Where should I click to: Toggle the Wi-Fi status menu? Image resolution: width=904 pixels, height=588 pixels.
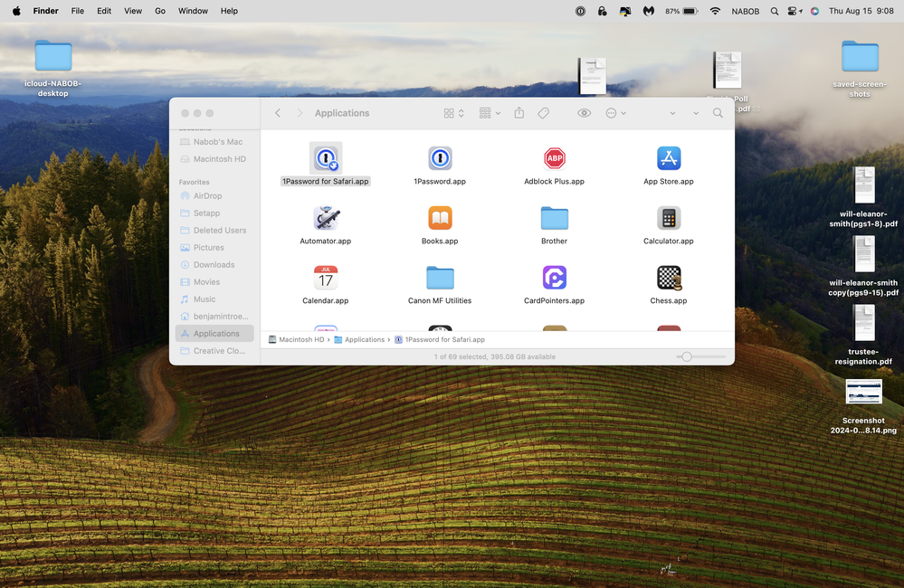pos(715,11)
